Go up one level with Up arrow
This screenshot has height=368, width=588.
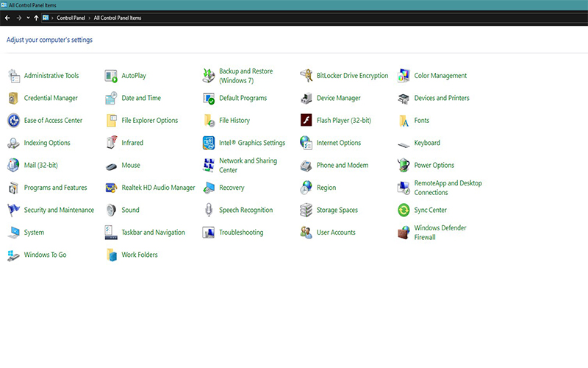(x=36, y=18)
